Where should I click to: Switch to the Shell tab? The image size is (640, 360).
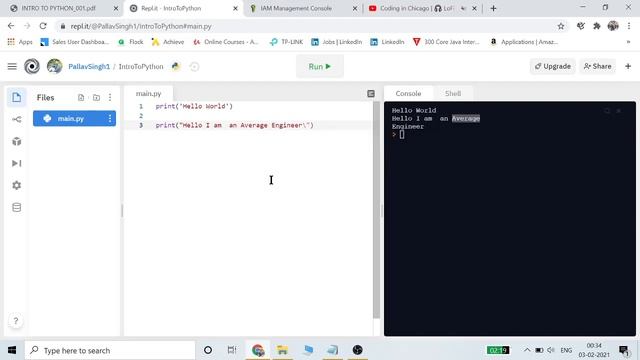pos(453,93)
